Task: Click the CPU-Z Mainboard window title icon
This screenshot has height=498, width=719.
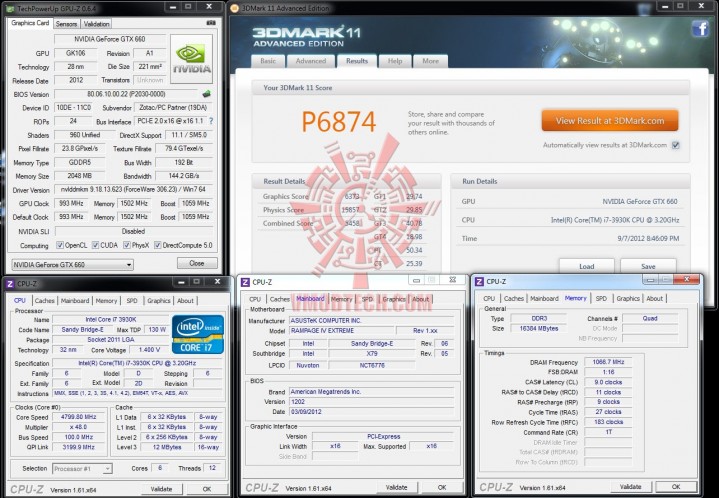Action: click(245, 282)
